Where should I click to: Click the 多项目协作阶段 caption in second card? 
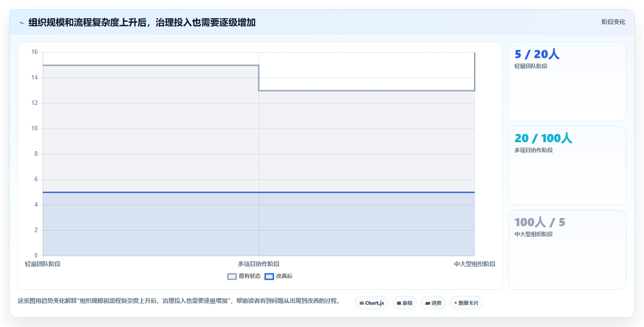534,150
